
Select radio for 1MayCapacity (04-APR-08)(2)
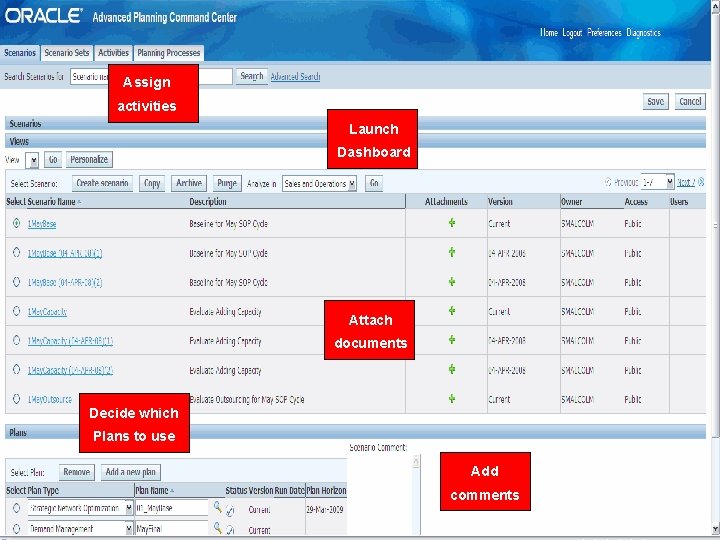click(17, 370)
